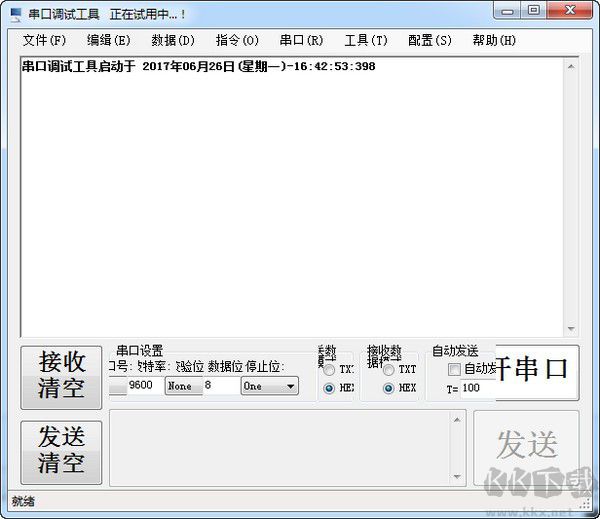The width and height of the screenshot is (600, 519).
Task: Open the 数据(D) menu
Action: (173, 40)
